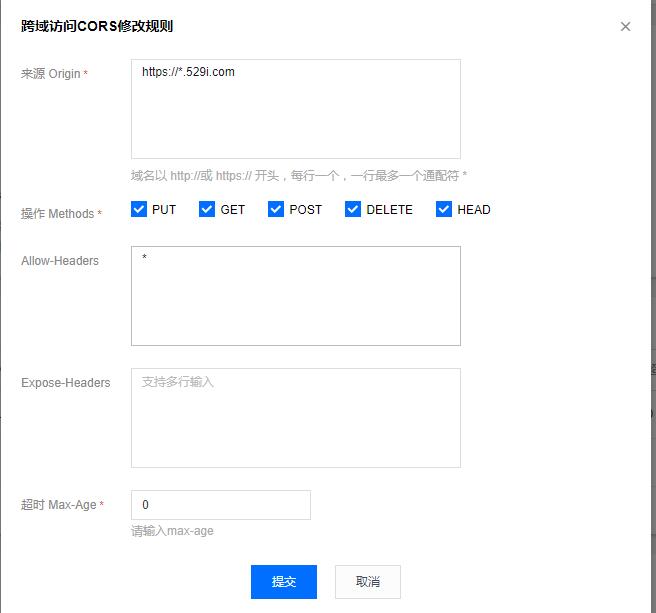Click the Expose-Headers field label
This screenshot has height=613, width=656.
click(66, 383)
